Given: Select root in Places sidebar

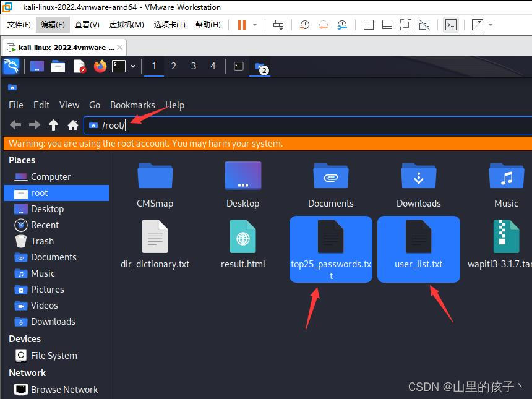Looking at the screenshot, I should pyautogui.click(x=56, y=193).
